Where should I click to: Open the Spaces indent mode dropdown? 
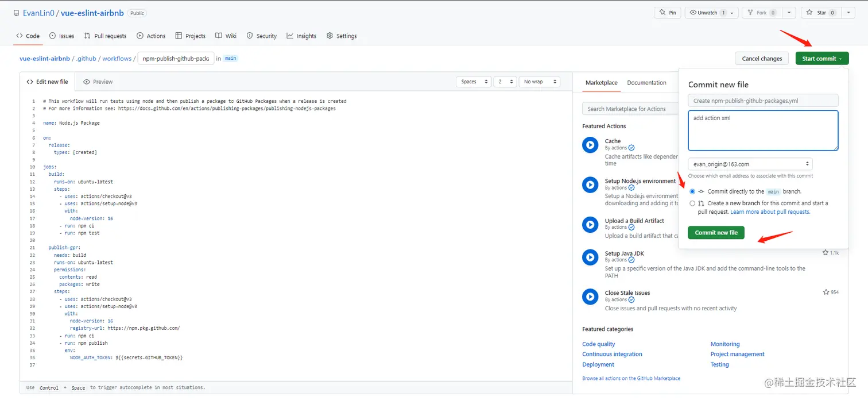tap(474, 82)
